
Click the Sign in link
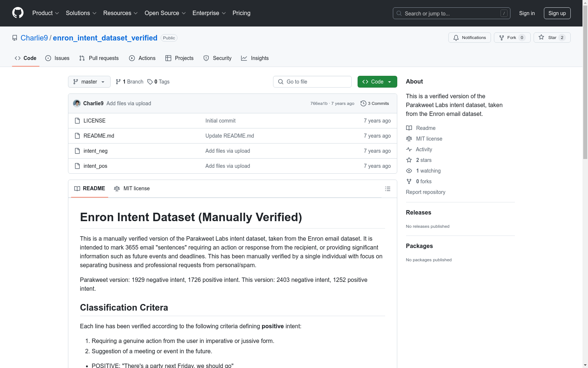pyautogui.click(x=527, y=13)
